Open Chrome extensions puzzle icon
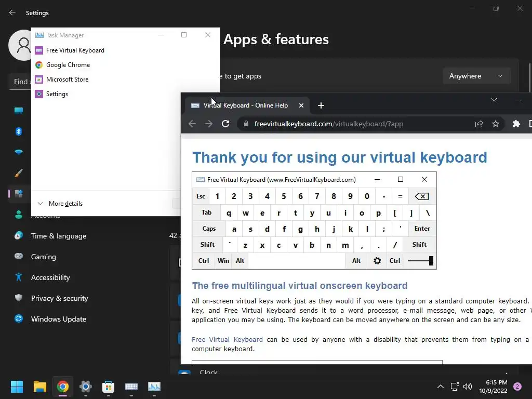 [x=516, y=124]
